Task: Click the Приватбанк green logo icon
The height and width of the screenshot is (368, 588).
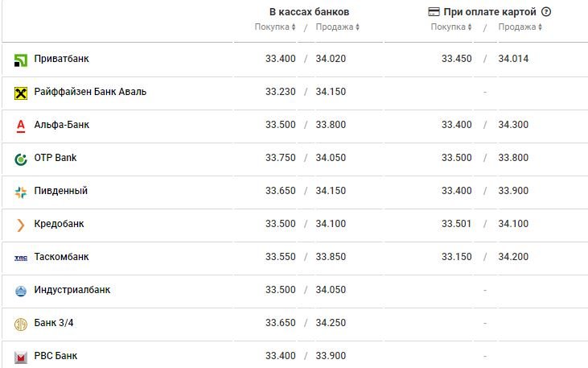Action: point(21,60)
